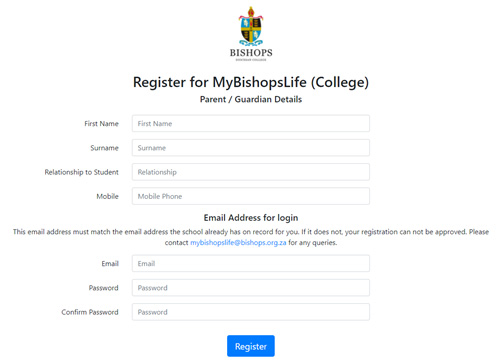Screen dimensions: 496x363
Task: Click the Bishops crest logo
Action: pyautogui.click(x=251, y=26)
